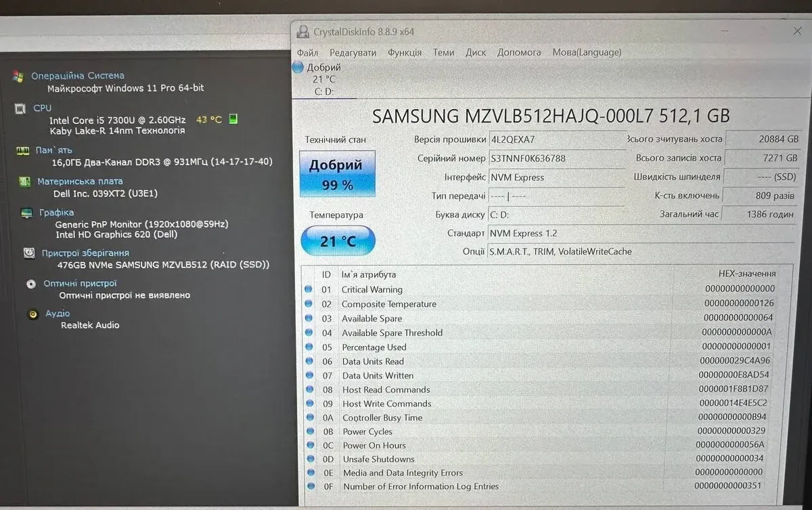Select the Добрий 21 °C C: D: disk tab

318,79
